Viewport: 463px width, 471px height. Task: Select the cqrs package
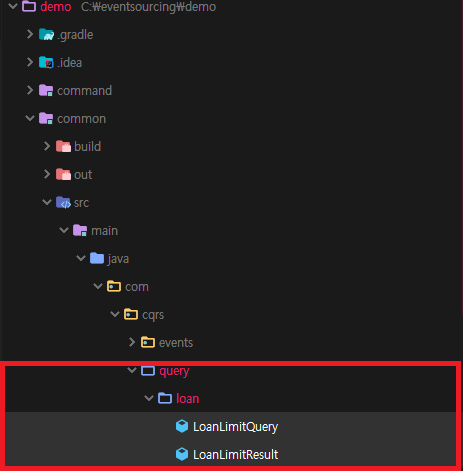pyautogui.click(x=153, y=315)
